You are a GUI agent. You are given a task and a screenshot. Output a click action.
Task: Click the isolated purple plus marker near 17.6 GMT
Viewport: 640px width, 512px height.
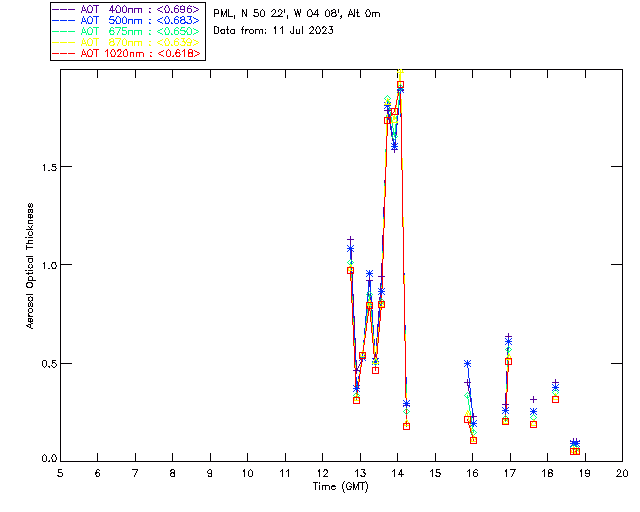click(x=533, y=399)
